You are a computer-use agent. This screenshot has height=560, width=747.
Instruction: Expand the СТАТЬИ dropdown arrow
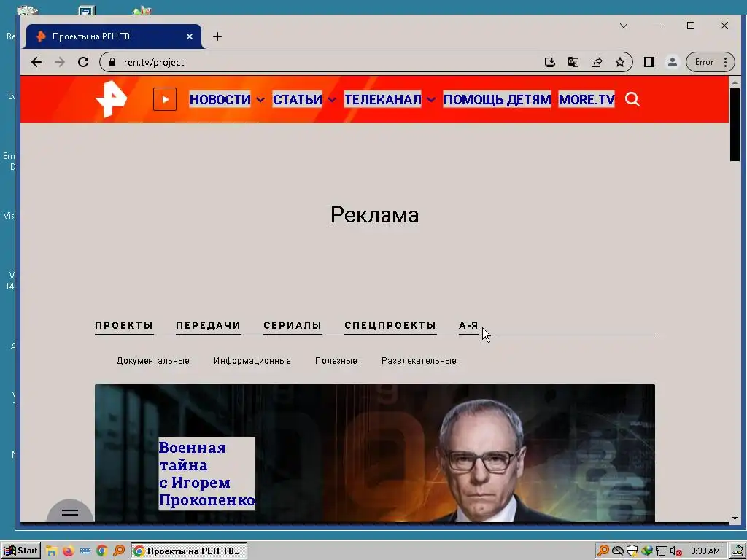332,99
